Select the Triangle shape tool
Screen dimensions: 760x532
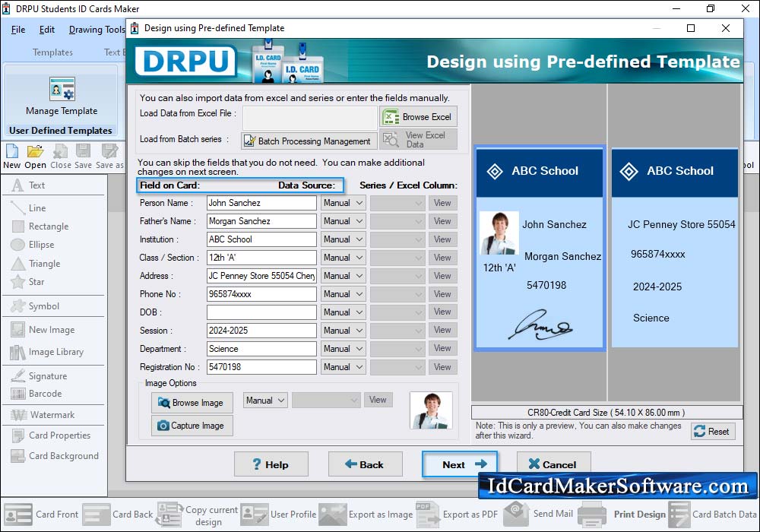(x=36, y=264)
